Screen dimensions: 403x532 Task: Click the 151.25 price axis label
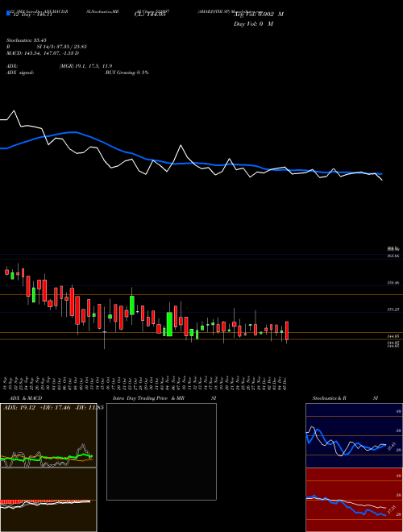click(393, 310)
